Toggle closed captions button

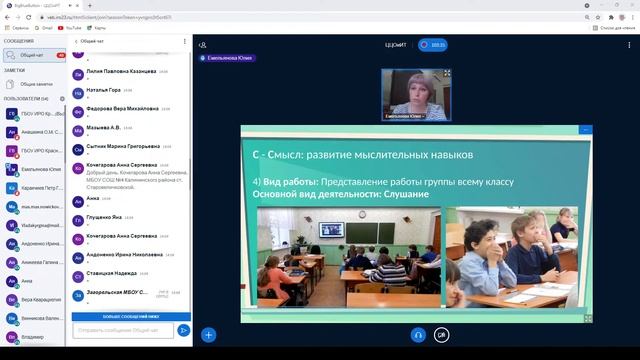click(x=441, y=335)
